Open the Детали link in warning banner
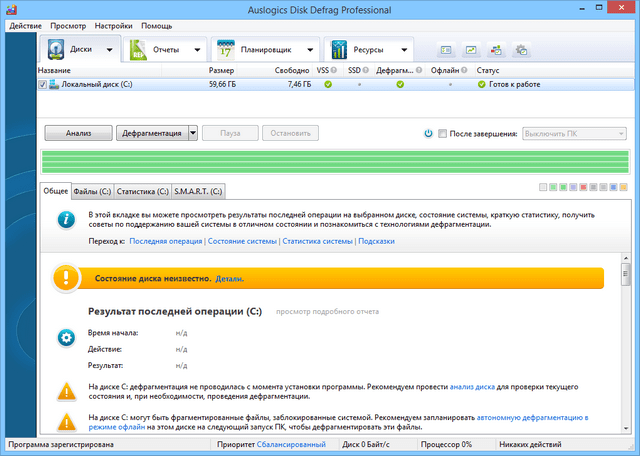 [x=230, y=279]
